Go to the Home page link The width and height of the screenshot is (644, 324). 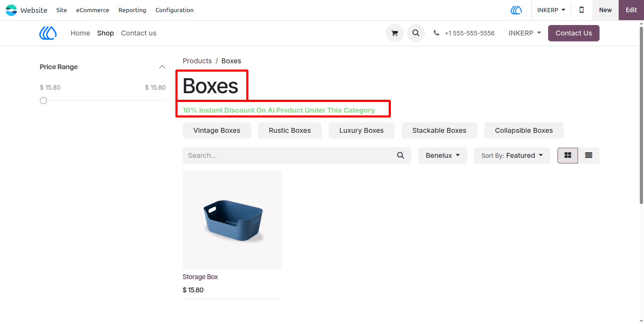click(x=80, y=33)
